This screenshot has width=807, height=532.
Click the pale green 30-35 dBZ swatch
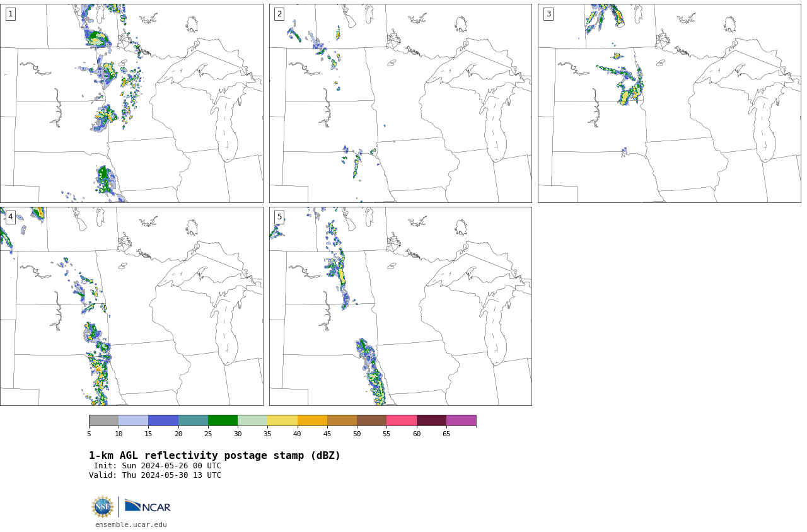pos(253,420)
